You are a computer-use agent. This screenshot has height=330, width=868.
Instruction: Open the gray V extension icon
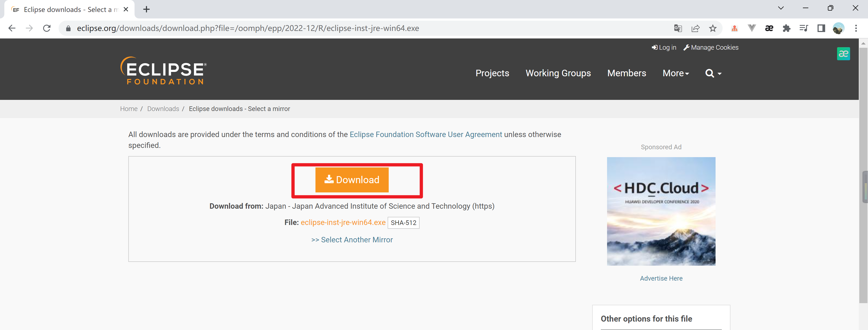tap(752, 28)
